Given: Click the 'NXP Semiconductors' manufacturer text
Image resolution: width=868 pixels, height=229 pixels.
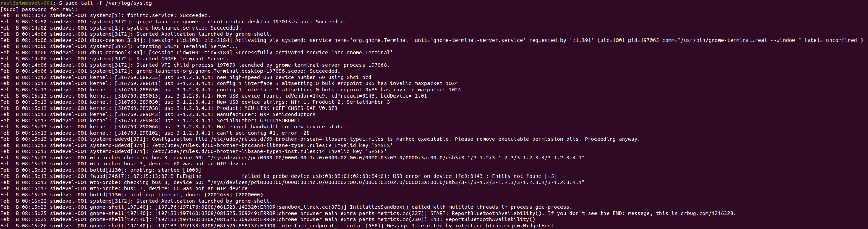Looking at the screenshot, I should coord(294,114).
